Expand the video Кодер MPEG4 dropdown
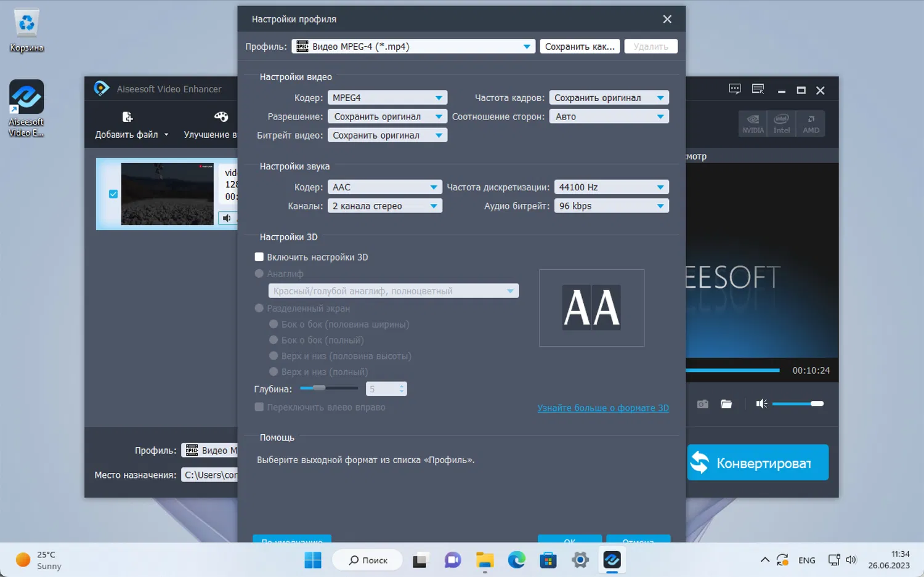The height and width of the screenshot is (577, 924). (387, 98)
